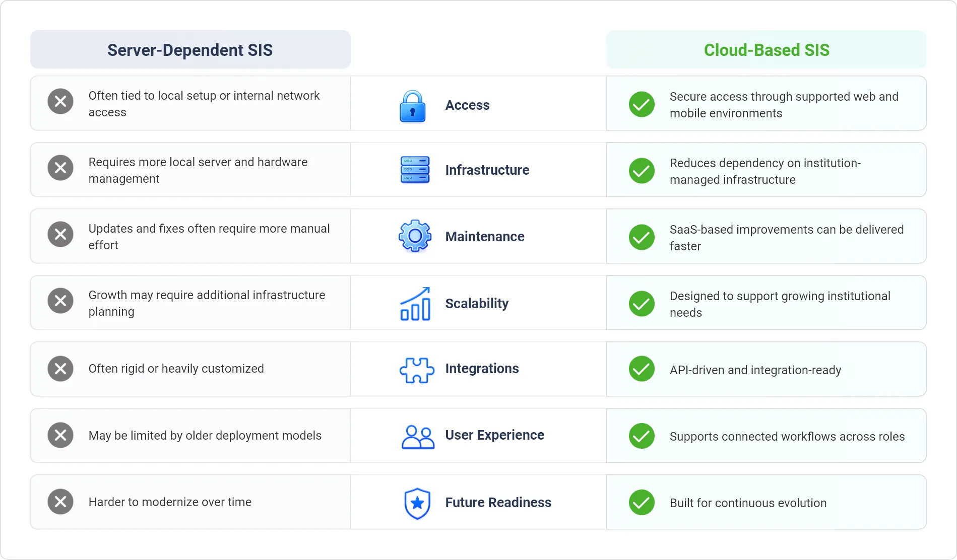Click the star shield Future Readiness icon
The width and height of the screenshot is (957, 560).
click(x=417, y=503)
